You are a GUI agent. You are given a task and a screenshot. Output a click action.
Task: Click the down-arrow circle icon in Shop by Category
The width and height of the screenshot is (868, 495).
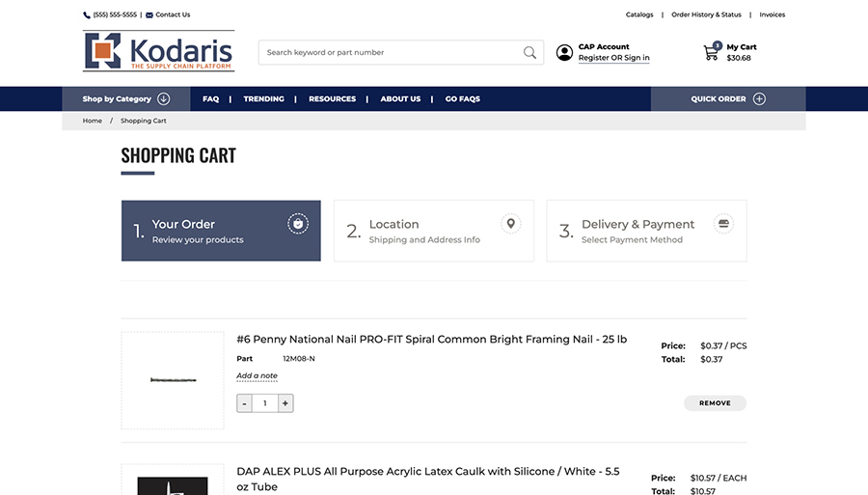[x=163, y=99]
